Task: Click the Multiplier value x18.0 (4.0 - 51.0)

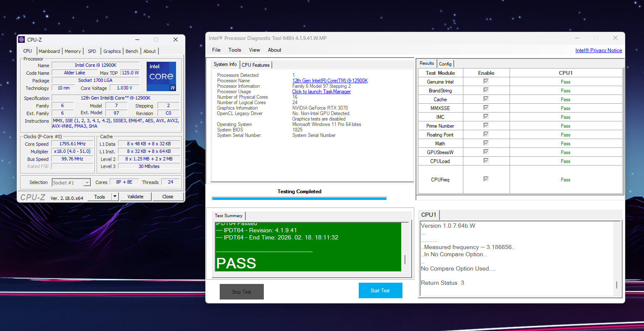Action: (72, 151)
